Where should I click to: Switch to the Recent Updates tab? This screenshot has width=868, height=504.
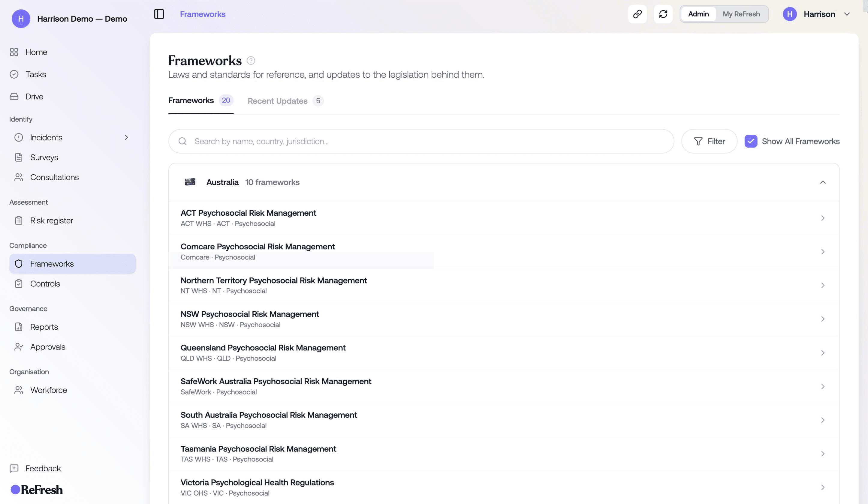[285, 101]
